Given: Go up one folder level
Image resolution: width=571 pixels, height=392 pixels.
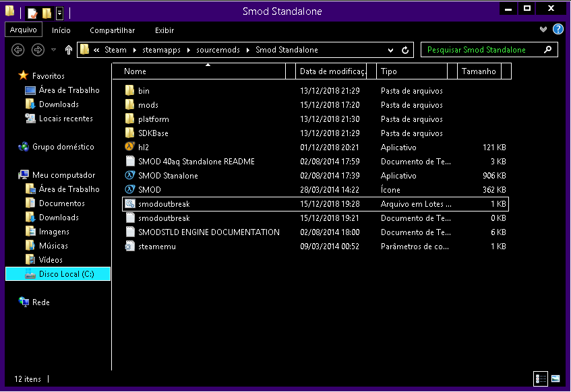Looking at the screenshot, I should [x=69, y=49].
